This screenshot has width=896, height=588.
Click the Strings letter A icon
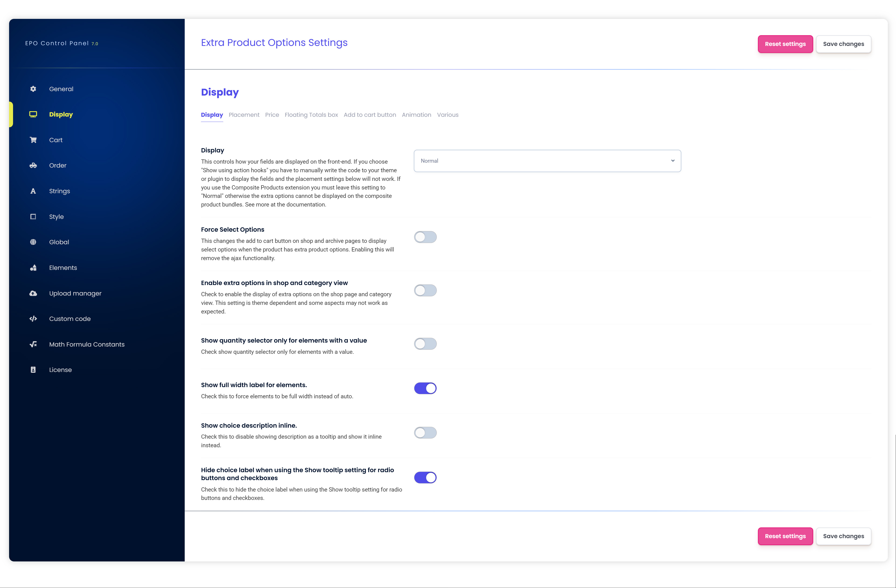click(x=33, y=191)
